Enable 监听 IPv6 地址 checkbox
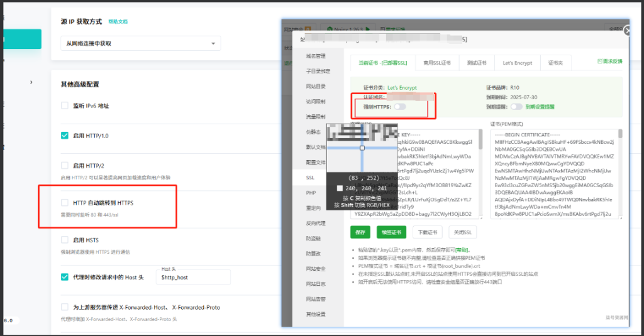The image size is (644, 336). (65, 106)
